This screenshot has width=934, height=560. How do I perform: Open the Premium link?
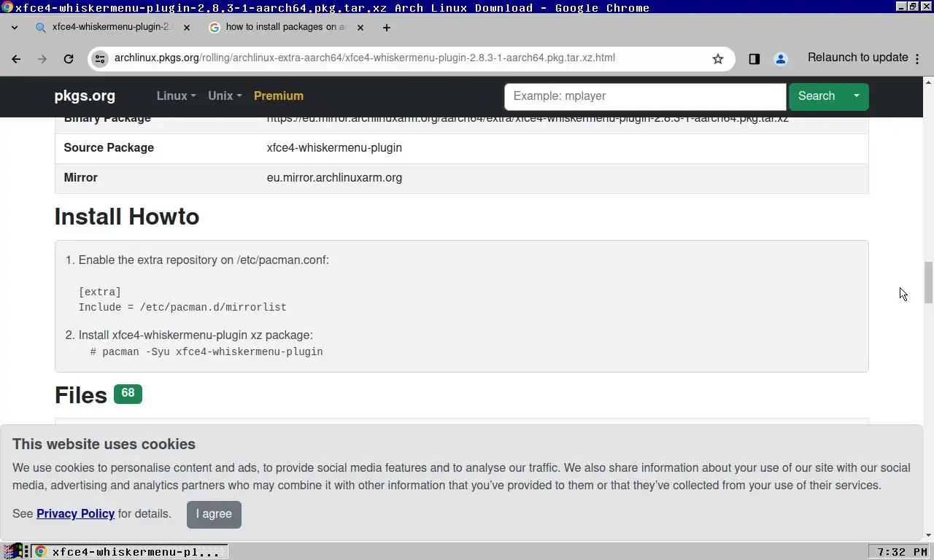279,96
